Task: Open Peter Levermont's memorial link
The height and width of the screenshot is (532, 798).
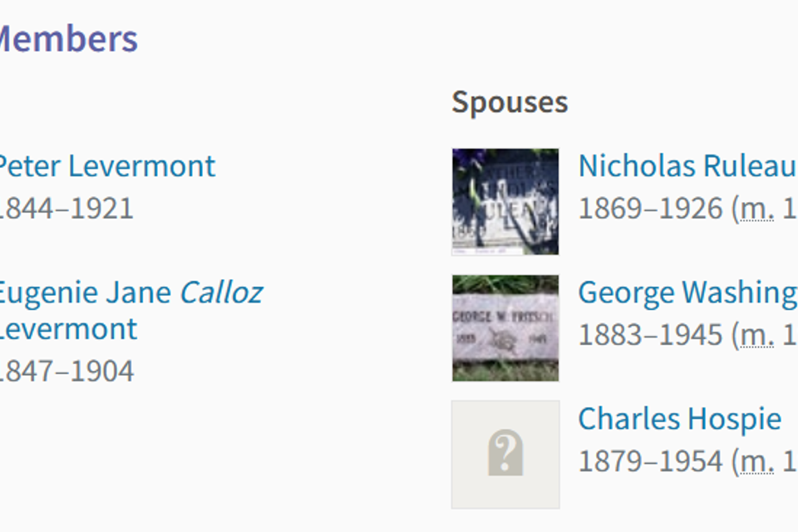Action: click(107, 166)
